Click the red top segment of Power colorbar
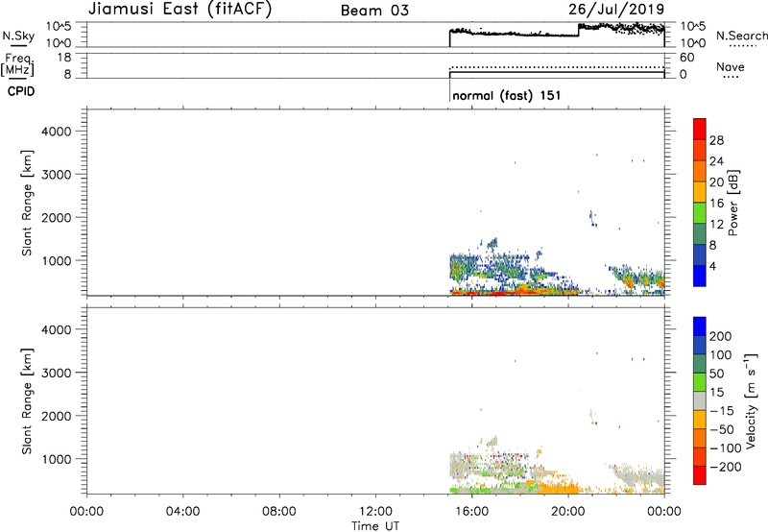Viewport: 768px width, 532px height. point(700,129)
